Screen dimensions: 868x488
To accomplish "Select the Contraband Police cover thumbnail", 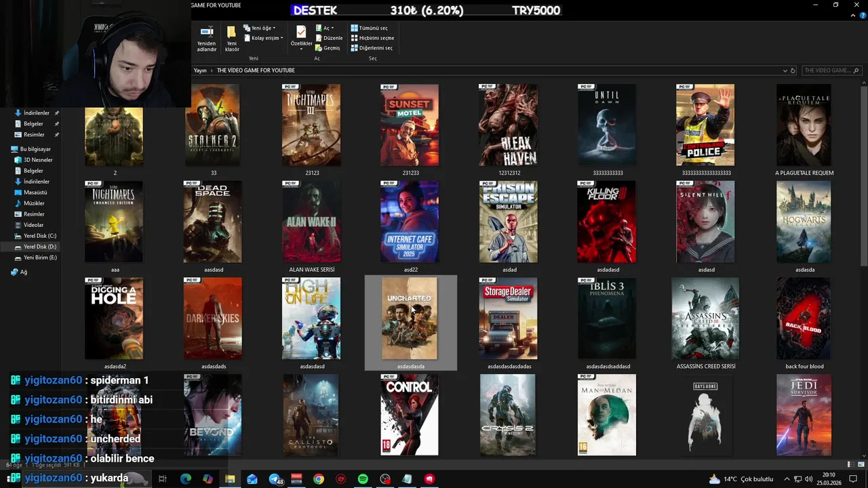I will coord(705,125).
